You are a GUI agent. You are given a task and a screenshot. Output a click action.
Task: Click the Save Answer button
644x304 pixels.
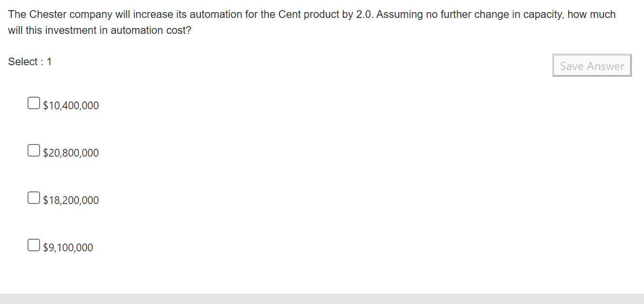592,65
